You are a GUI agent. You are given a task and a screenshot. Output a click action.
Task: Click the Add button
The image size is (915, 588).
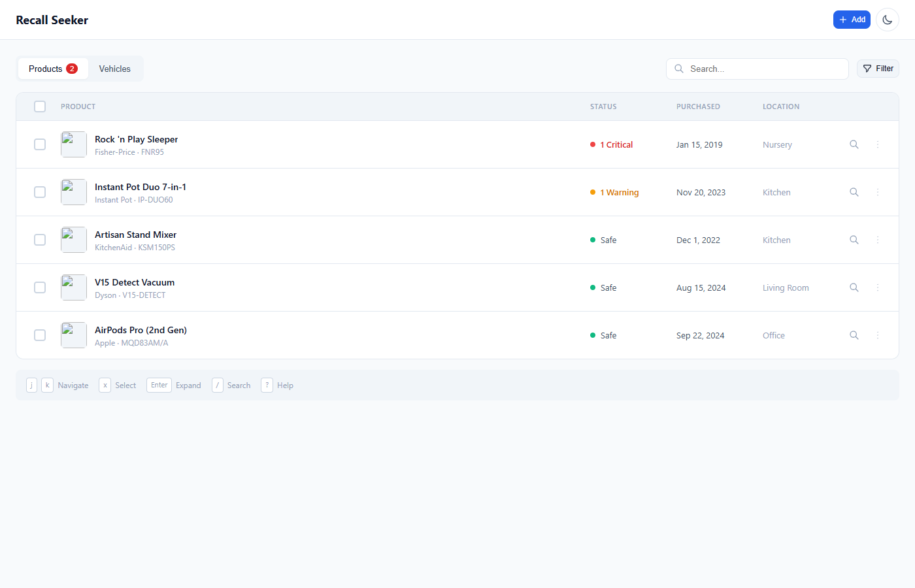tap(852, 20)
